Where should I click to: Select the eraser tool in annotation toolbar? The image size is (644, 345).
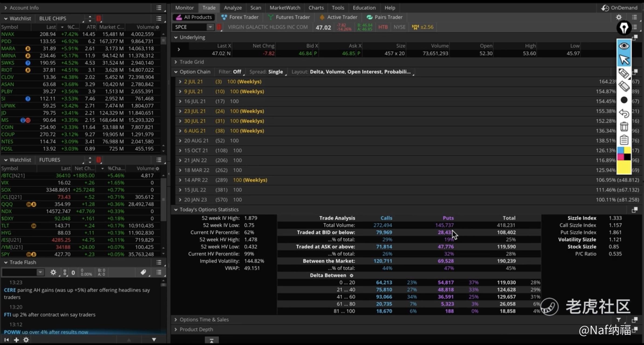pos(624,87)
